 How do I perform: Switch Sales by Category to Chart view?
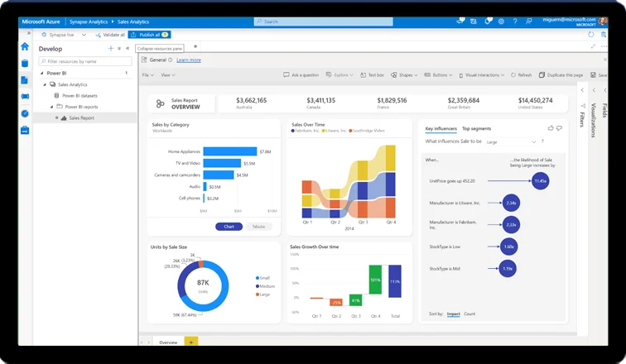pyautogui.click(x=229, y=226)
